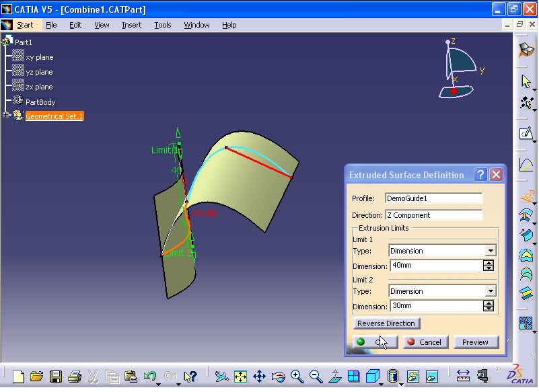Click the Paste clipboard icon
The height and width of the screenshot is (392, 539).
[131, 377]
